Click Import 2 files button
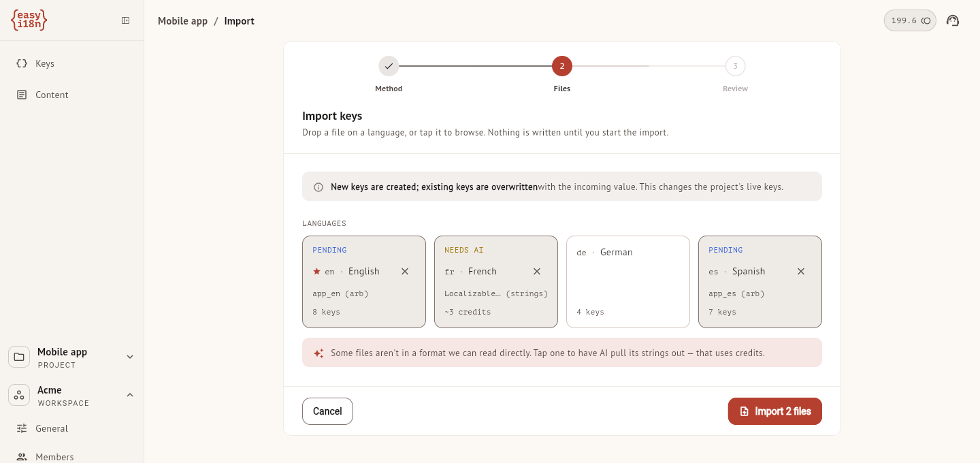This screenshot has height=463, width=980. tap(775, 411)
